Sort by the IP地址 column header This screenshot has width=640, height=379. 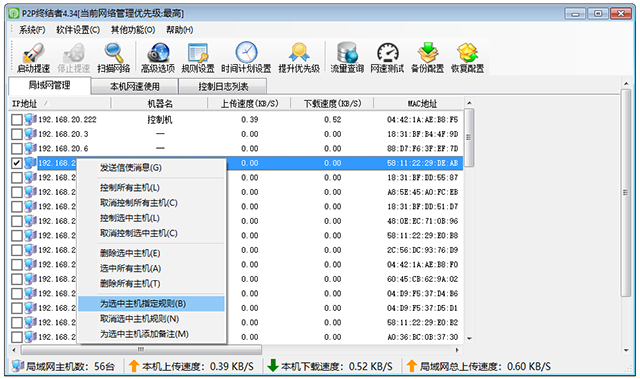click(60, 104)
